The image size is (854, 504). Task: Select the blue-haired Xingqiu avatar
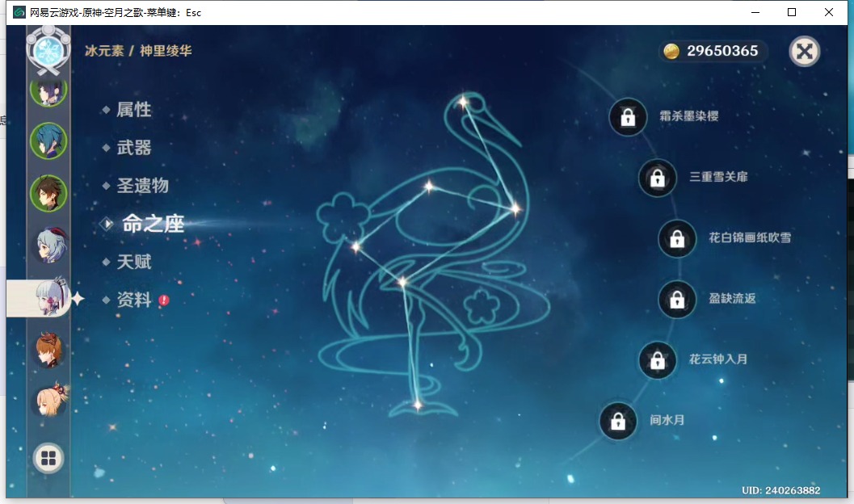pyautogui.click(x=48, y=141)
